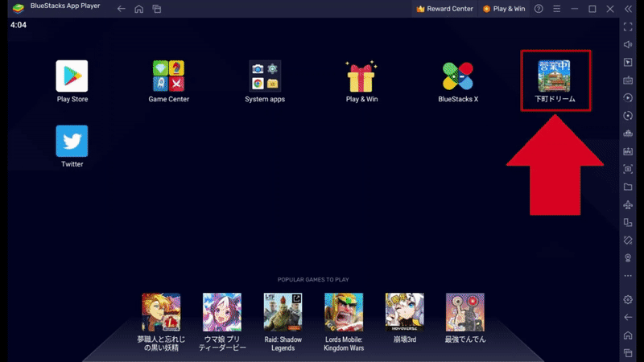Image resolution: width=644 pixels, height=362 pixels.
Task: Open the 夢職人と忘れじの黒い妖精 game thumbnail
Action: (161, 312)
